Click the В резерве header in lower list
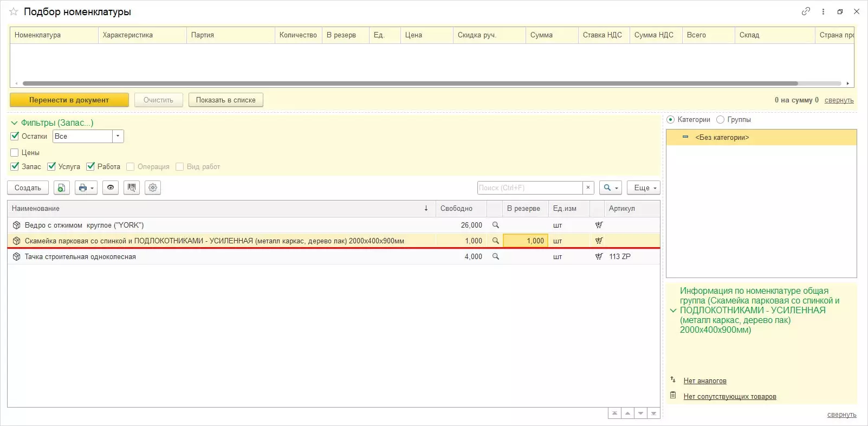Viewport: 868px width, 426px height. click(525, 209)
